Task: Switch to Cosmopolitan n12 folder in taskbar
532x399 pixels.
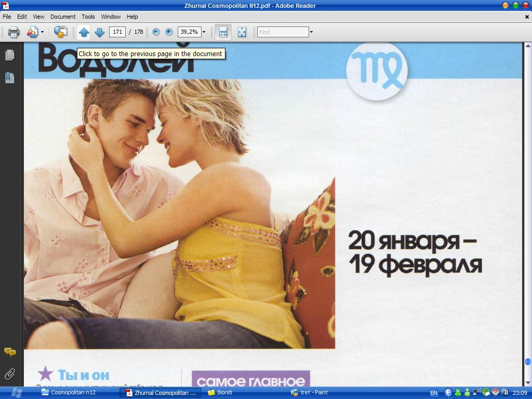Action: [69, 393]
